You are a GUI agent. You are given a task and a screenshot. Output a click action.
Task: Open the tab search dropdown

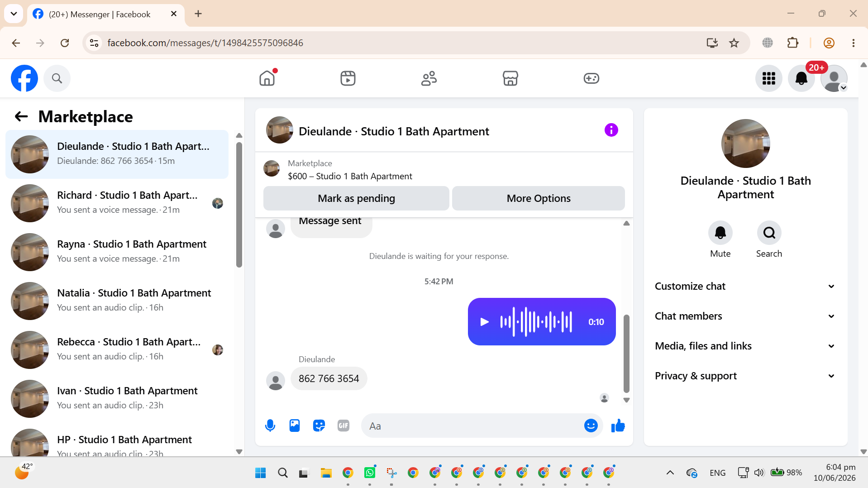pyautogui.click(x=14, y=14)
